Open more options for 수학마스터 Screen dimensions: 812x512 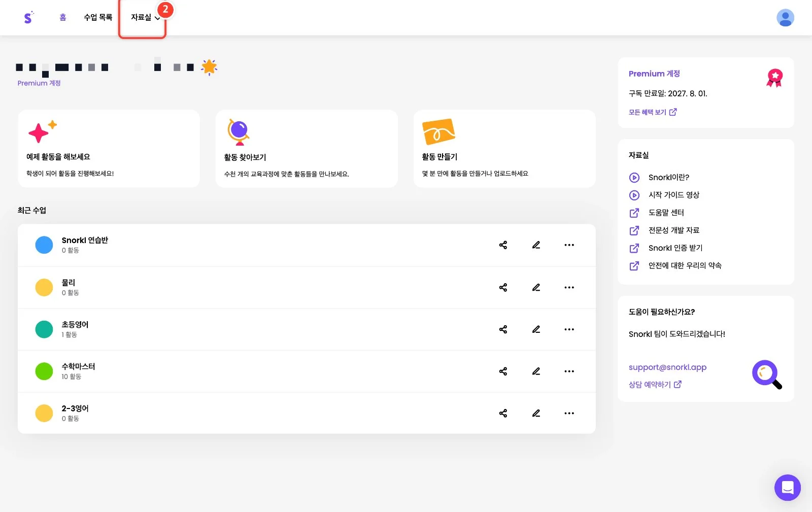[569, 371]
